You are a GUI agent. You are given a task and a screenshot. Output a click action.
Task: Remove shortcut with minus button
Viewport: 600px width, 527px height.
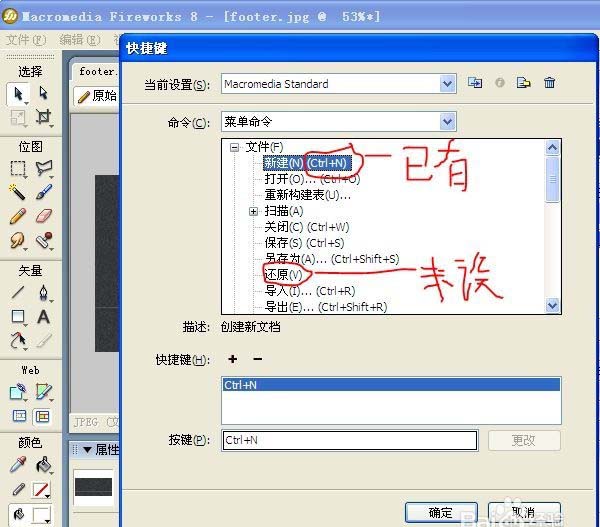coord(258,359)
